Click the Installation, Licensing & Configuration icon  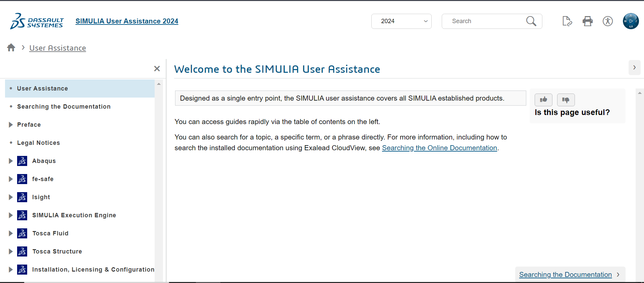click(22, 270)
